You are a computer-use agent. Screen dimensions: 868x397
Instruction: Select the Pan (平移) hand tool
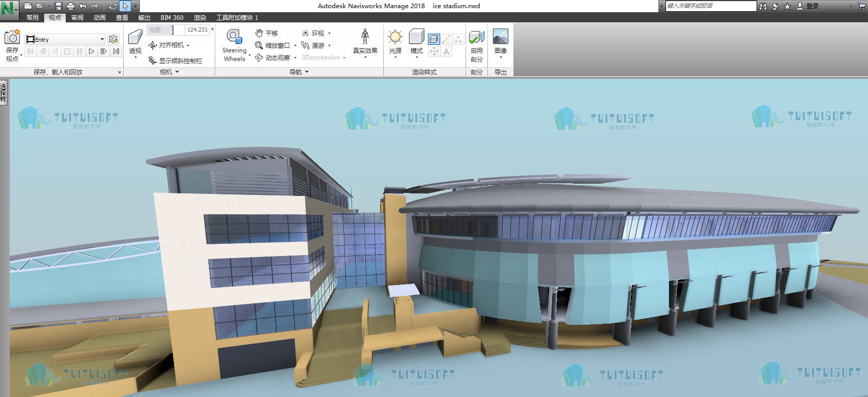(x=266, y=33)
